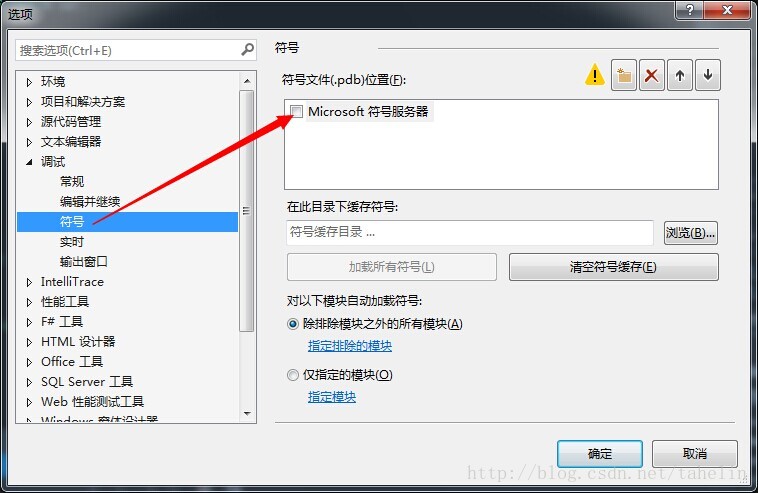Click the search magnifier icon
The width and height of the screenshot is (758, 493).
coord(247,49)
